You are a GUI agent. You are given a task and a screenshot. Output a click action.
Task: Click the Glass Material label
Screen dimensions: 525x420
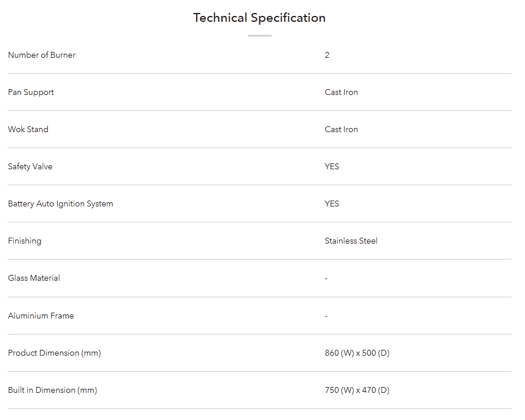click(x=34, y=278)
